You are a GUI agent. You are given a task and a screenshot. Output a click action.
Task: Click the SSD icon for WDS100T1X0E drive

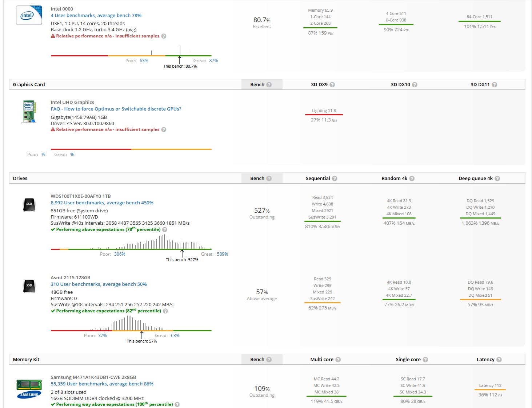click(29, 204)
